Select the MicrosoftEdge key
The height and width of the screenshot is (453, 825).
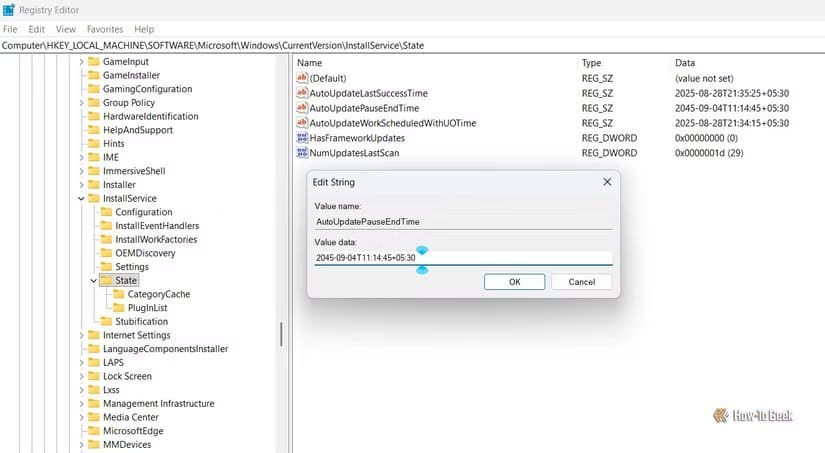133,431
